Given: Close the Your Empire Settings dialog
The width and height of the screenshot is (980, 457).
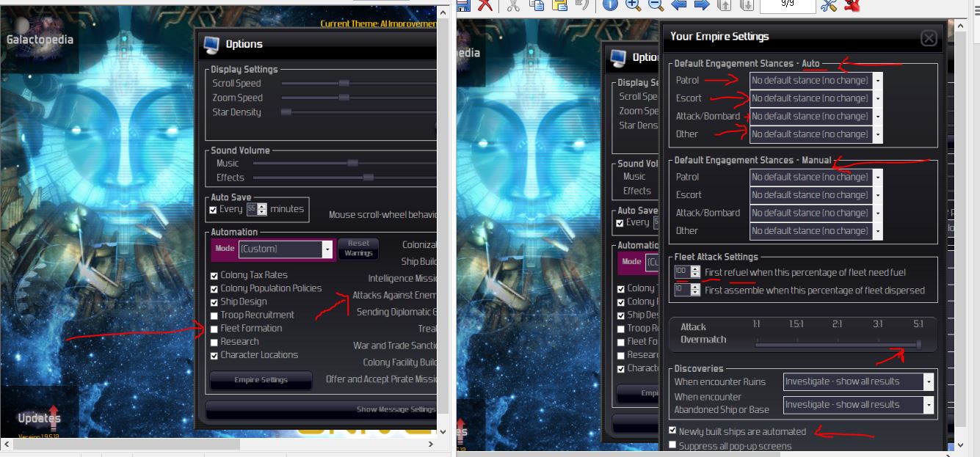Looking at the screenshot, I should (929, 38).
